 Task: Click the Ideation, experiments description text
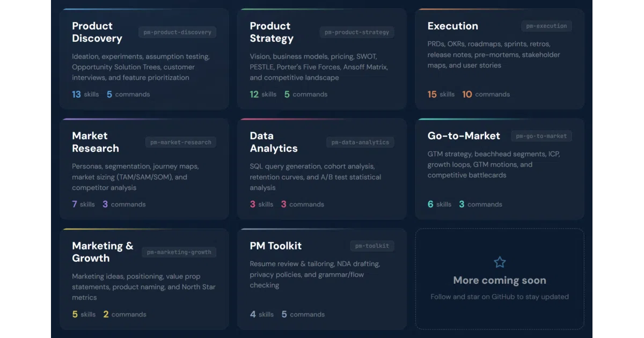tap(141, 67)
